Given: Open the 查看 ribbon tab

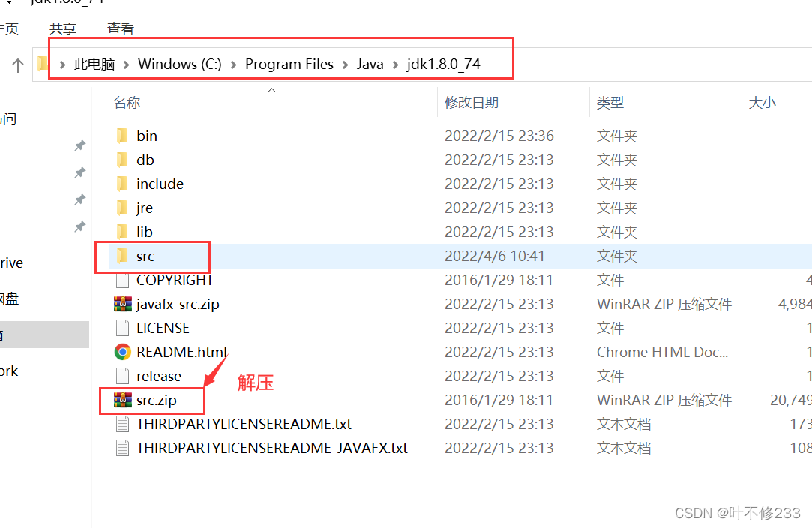Looking at the screenshot, I should 120,28.
